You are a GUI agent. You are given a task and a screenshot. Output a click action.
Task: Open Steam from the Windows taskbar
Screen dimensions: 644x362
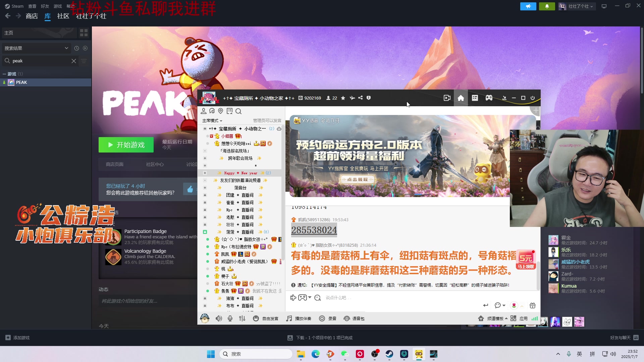pos(389,354)
